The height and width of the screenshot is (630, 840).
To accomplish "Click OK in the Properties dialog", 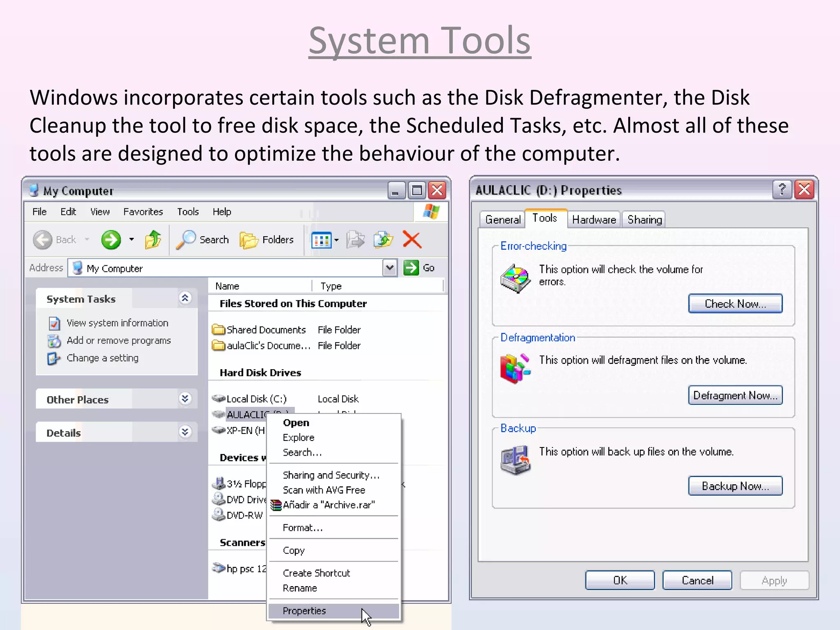I will (620, 580).
